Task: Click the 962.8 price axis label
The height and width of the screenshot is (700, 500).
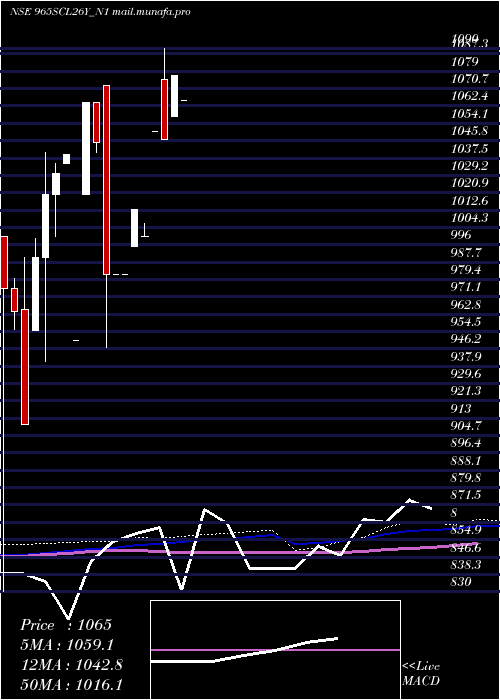Action: click(x=467, y=305)
